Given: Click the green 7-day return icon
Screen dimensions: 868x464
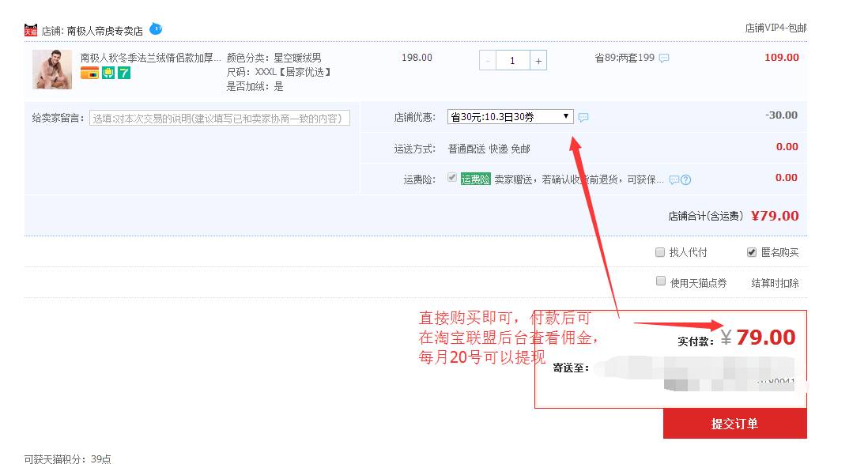Looking at the screenshot, I should click(124, 73).
